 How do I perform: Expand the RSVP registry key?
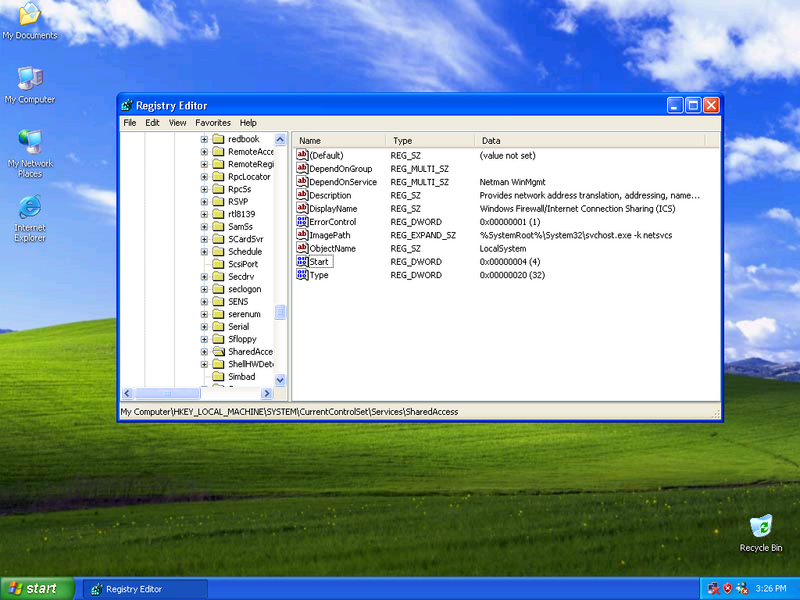pyautogui.click(x=204, y=202)
